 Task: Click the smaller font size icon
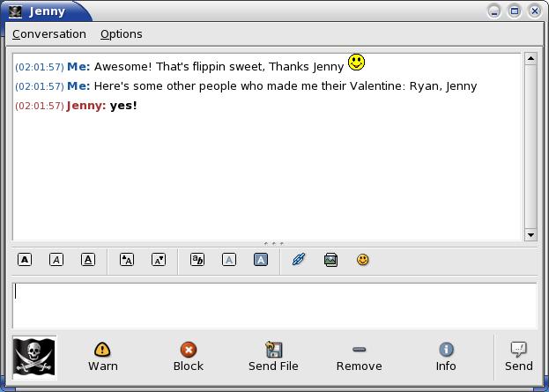coord(159,260)
